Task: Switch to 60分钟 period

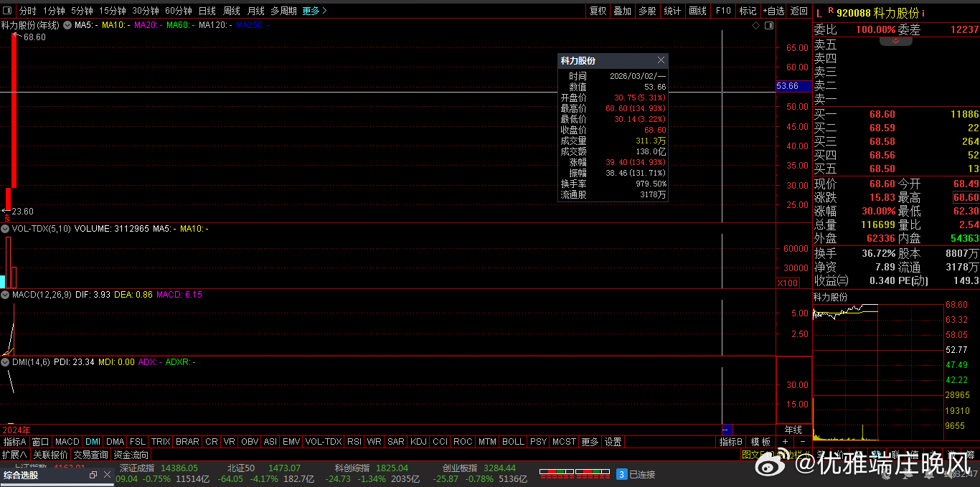Action: [x=179, y=11]
